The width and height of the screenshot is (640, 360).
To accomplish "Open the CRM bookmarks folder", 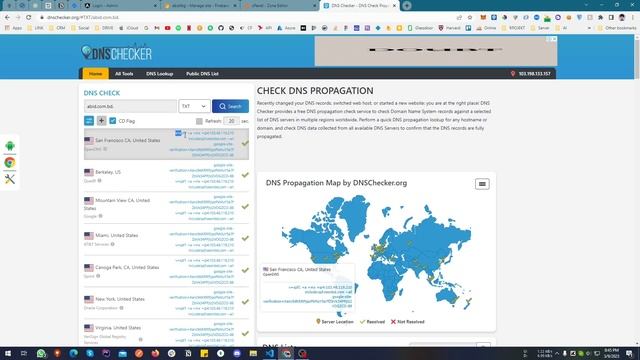I will tap(57, 28).
